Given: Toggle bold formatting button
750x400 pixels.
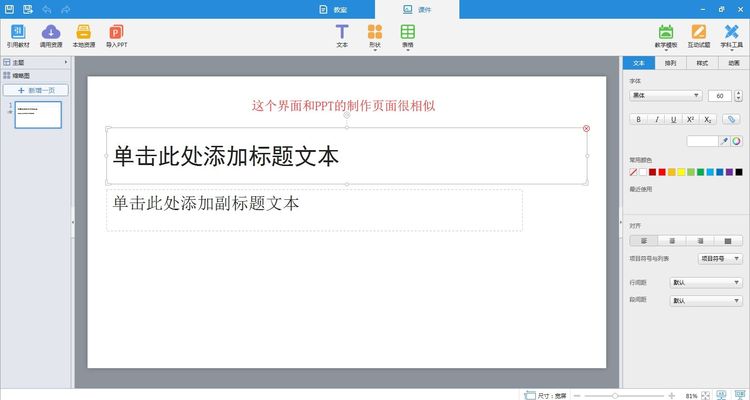Looking at the screenshot, I should pos(639,119).
